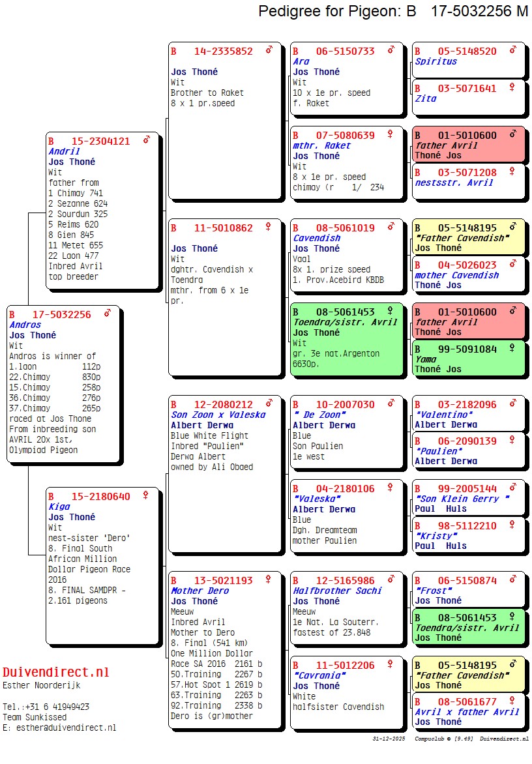Click the male symbol in the Andros box
The image size is (532, 764).
pyautogui.click(x=108, y=314)
